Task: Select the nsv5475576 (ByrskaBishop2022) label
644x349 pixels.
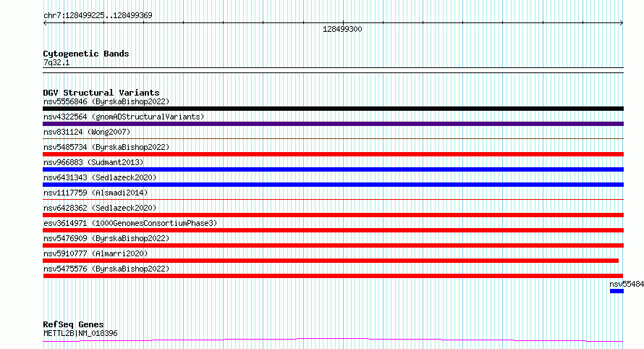Action: (x=106, y=269)
